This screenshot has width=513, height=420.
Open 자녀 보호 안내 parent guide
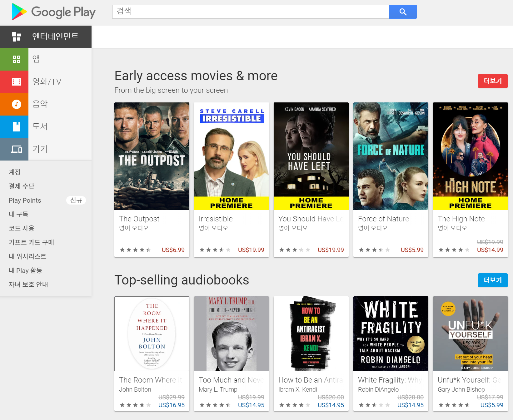click(28, 284)
